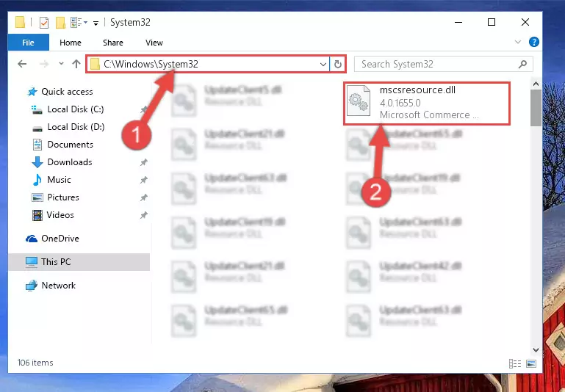
Task: Click the Network icon in sidebar
Action: (x=32, y=286)
